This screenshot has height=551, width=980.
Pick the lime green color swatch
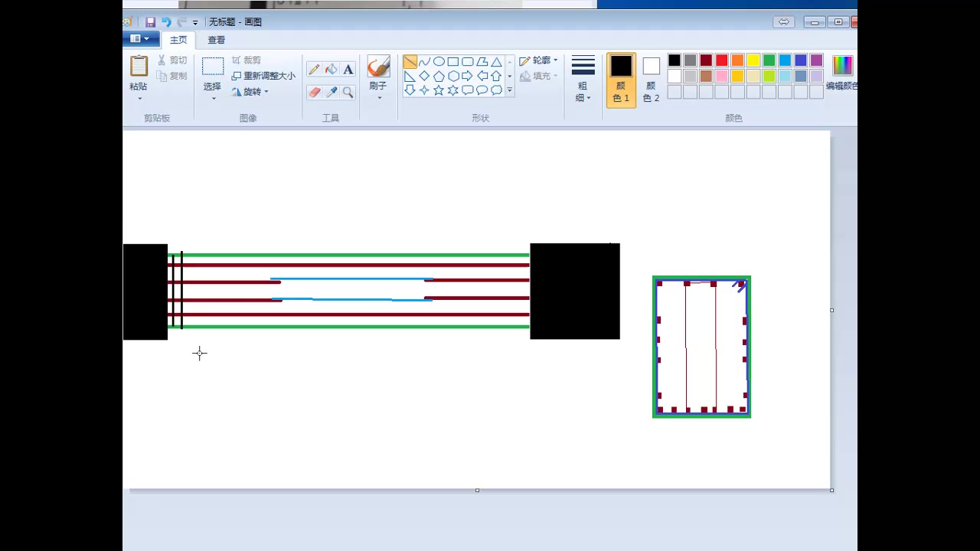point(769,77)
